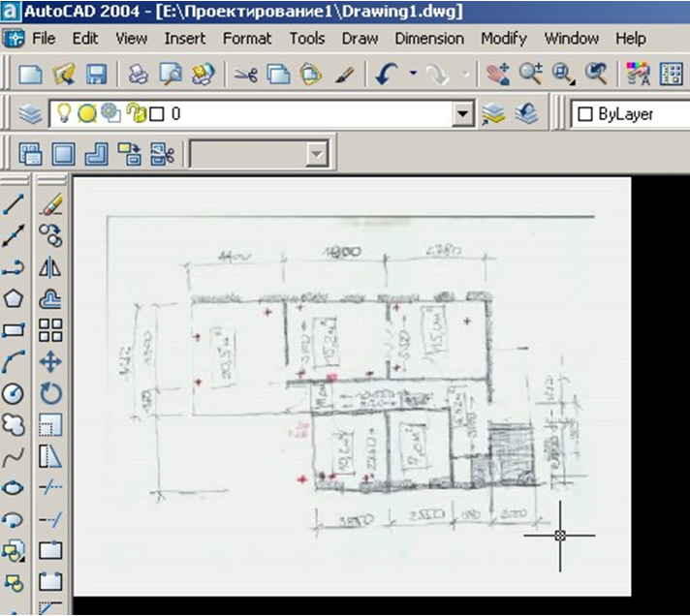This screenshot has height=616, width=690.
Task: Open the layer list dropdown
Action: click(x=462, y=114)
